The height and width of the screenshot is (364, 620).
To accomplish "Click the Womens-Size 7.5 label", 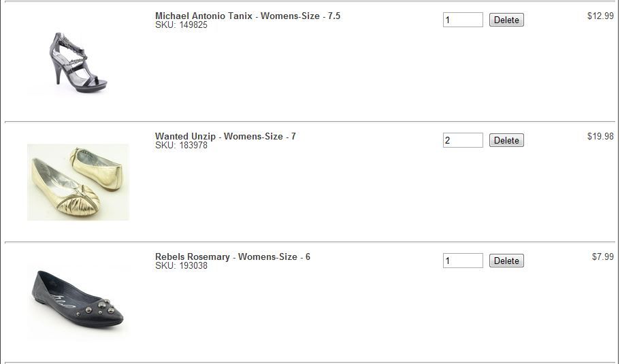I will [300, 16].
